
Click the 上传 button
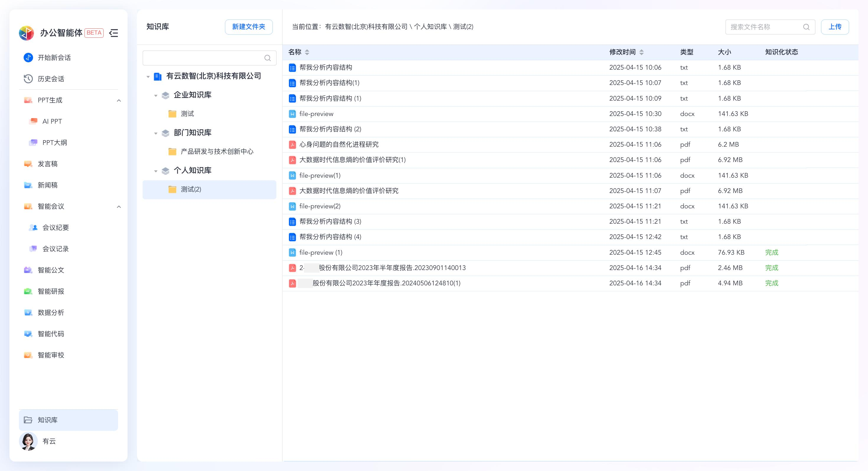coord(835,27)
